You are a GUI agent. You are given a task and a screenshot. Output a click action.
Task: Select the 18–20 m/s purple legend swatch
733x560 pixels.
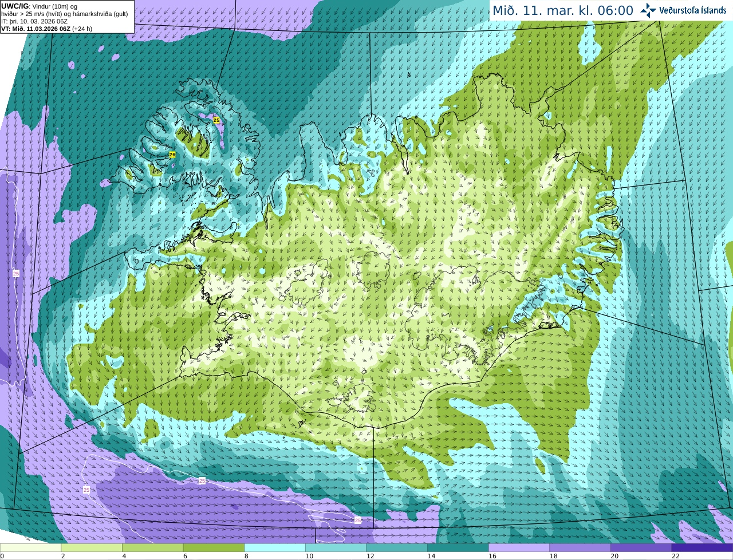580,547
